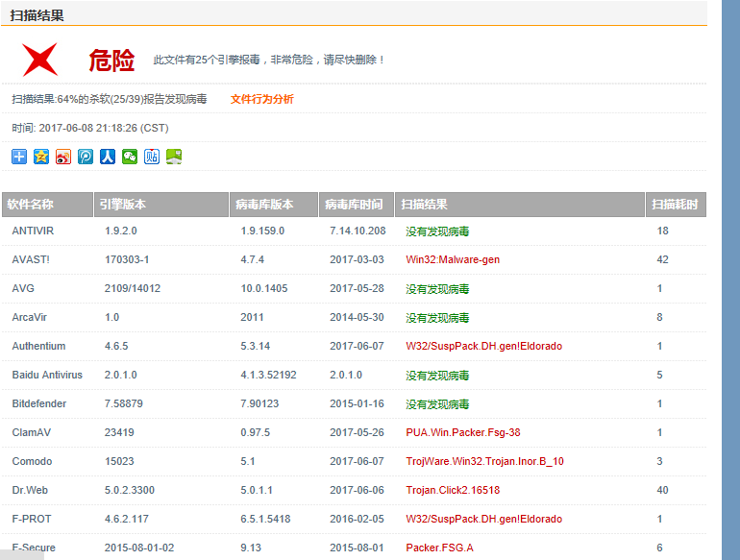Share to QZone via yellow star icon
The height and width of the screenshot is (560, 740).
(41, 157)
